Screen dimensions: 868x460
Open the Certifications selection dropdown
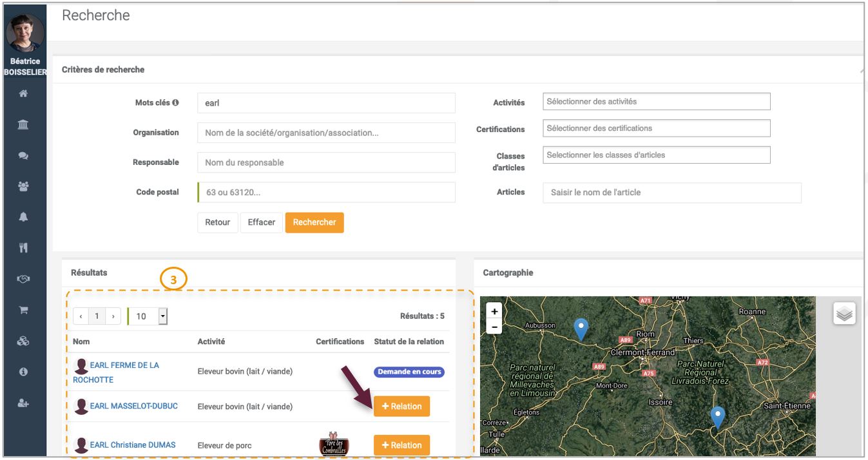[x=657, y=128]
